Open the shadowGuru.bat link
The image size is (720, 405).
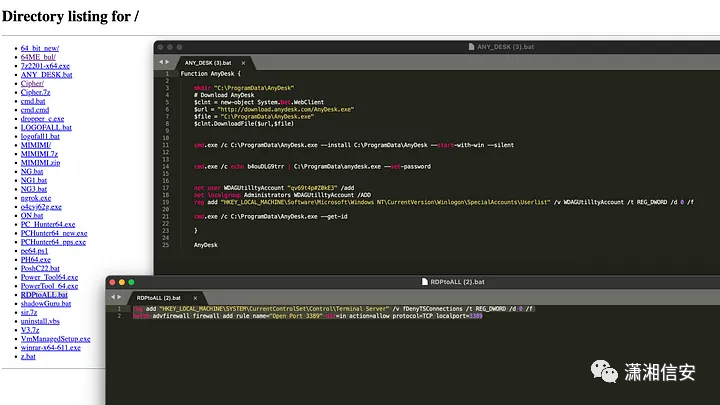point(45,304)
